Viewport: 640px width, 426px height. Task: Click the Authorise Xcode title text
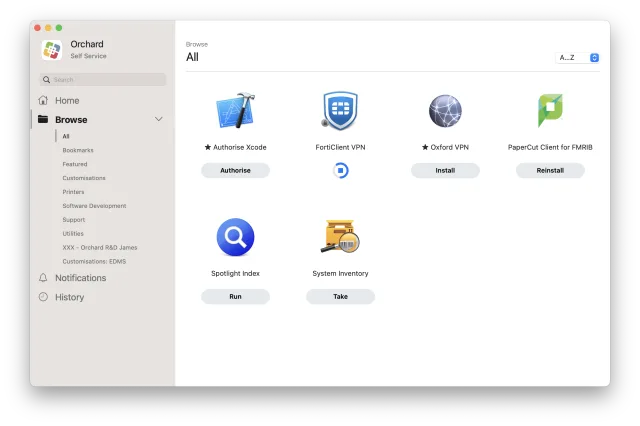(x=236, y=147)
